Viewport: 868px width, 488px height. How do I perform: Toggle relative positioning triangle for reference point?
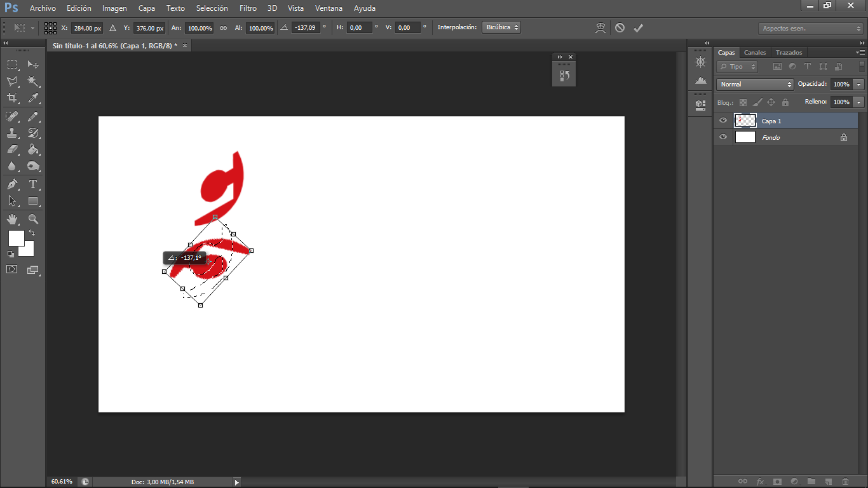112,28
